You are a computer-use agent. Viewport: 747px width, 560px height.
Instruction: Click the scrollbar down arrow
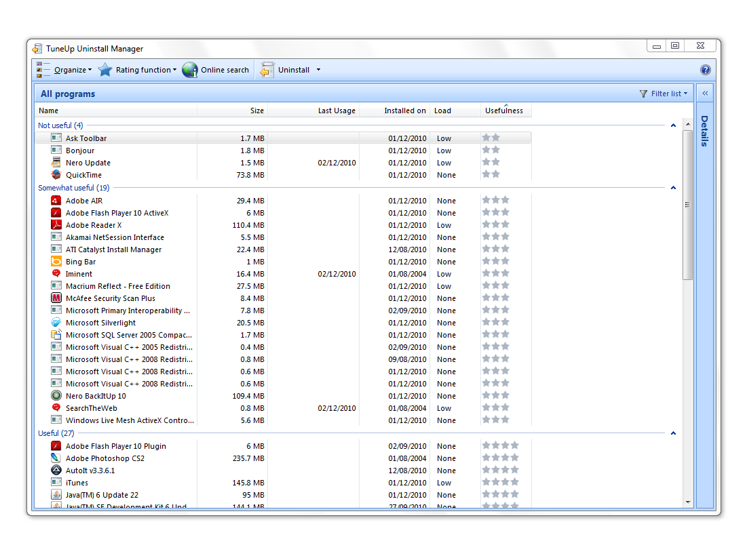tap(687, 502)
